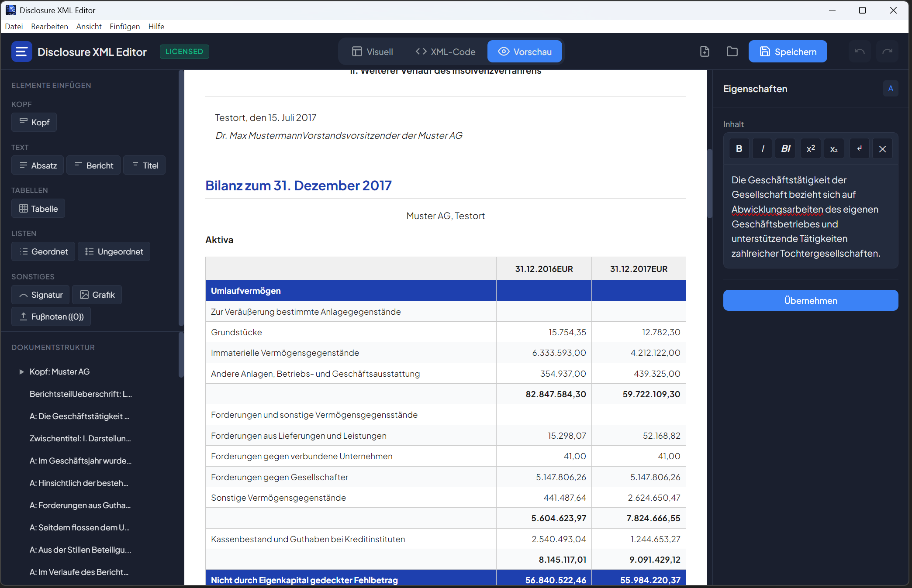Apply bold formatting in Inhalt toolbar
This screenshot has height=588, width=912.
point(739,149)
